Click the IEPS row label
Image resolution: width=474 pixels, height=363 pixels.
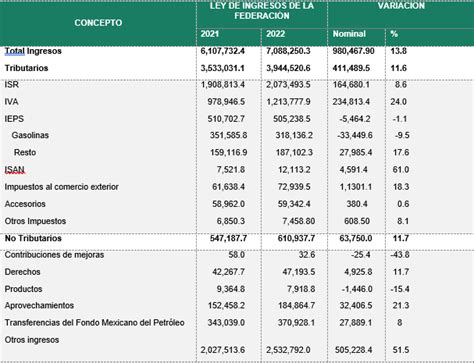(x=14, y=119)
